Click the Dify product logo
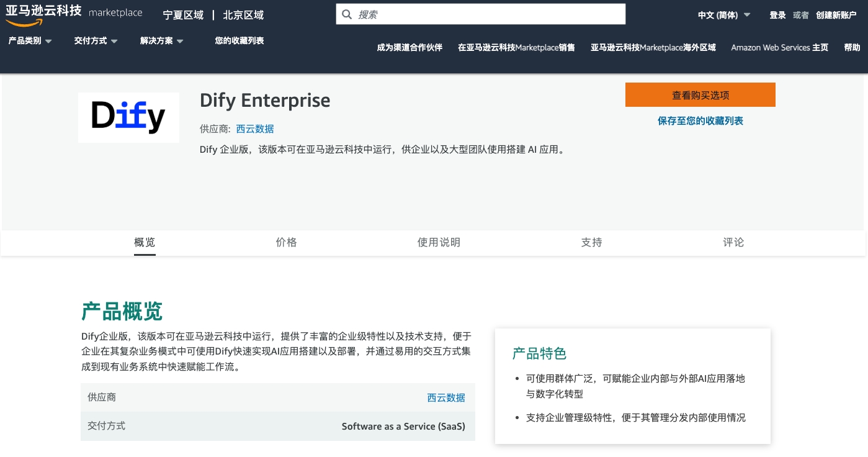This screenshot has width=868, height=457. point(128,117)
